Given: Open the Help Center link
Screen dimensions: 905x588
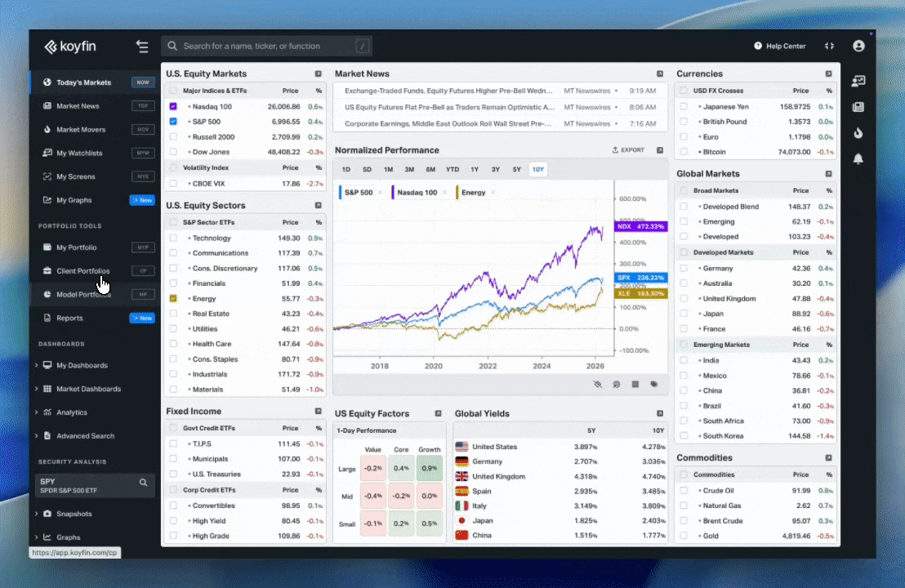Looking at the screenshot, I should (x=779, y=47).
